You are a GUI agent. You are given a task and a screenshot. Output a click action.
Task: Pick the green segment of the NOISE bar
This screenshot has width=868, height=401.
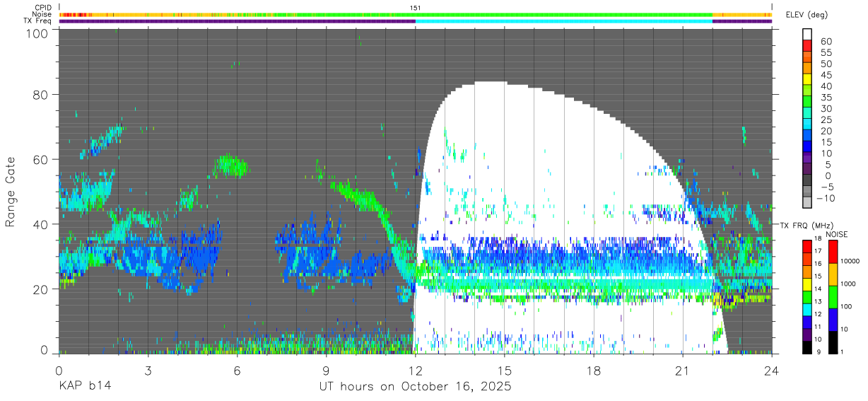833,296
